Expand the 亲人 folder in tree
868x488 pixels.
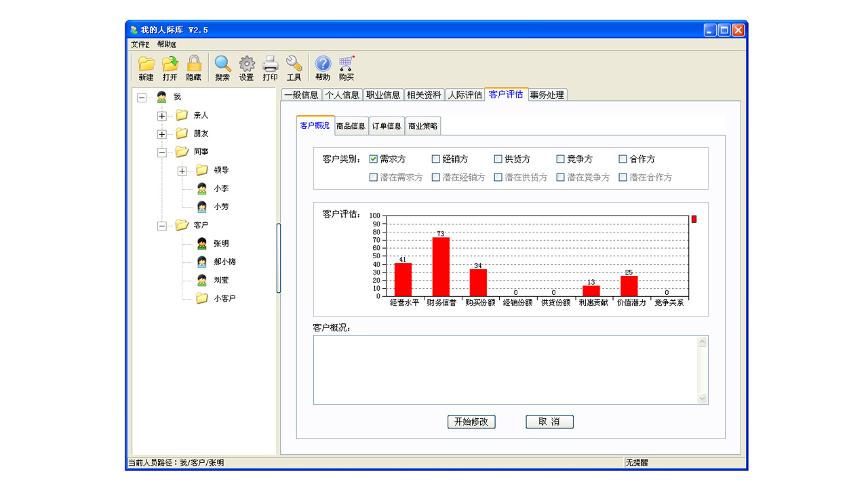point(161,116)
